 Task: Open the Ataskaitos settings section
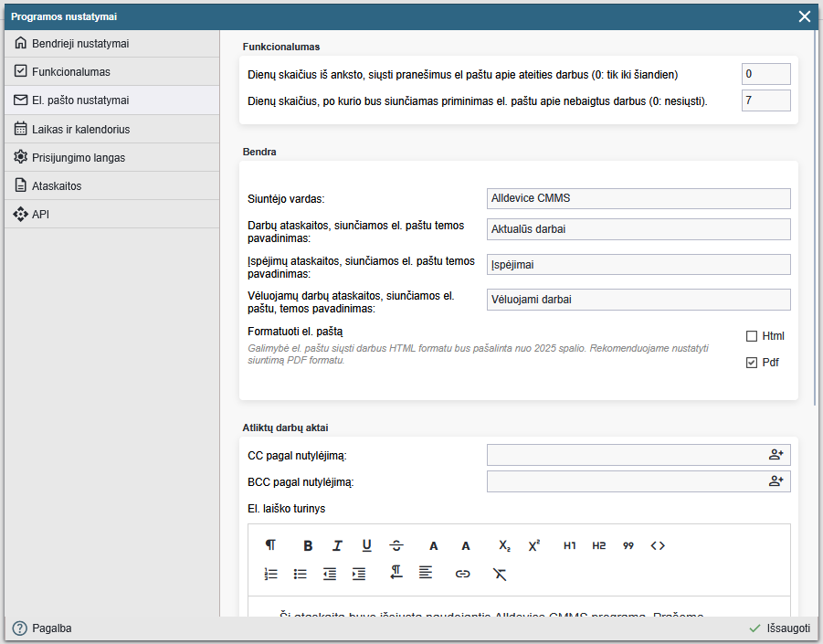click(x=111, y=185)
